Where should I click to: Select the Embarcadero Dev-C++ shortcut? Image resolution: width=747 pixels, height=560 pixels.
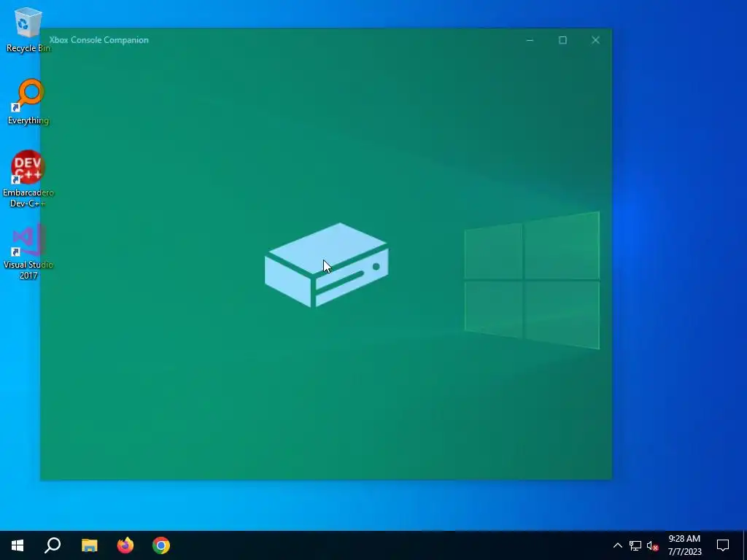[x=28, y=179]
